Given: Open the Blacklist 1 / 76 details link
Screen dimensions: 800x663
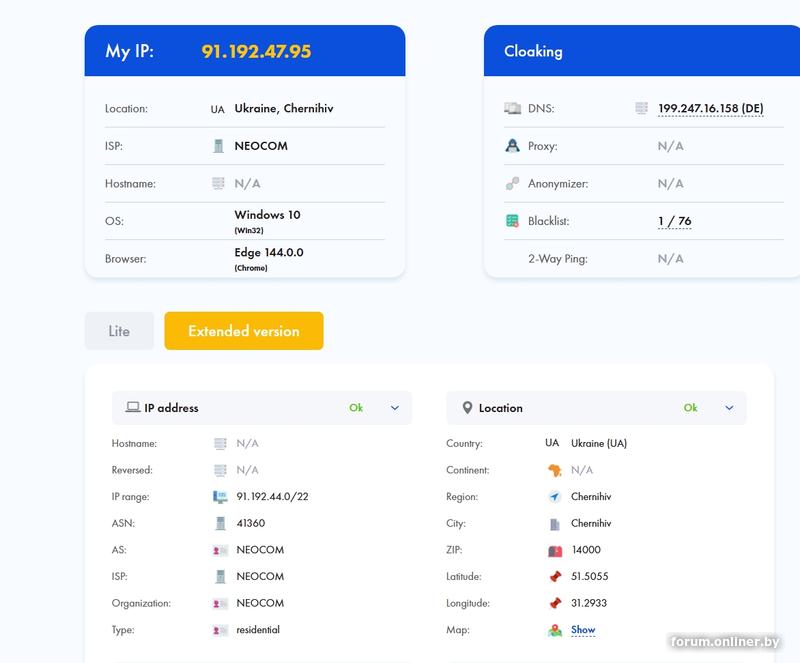Looking at the screenshot, I should 674,221.
